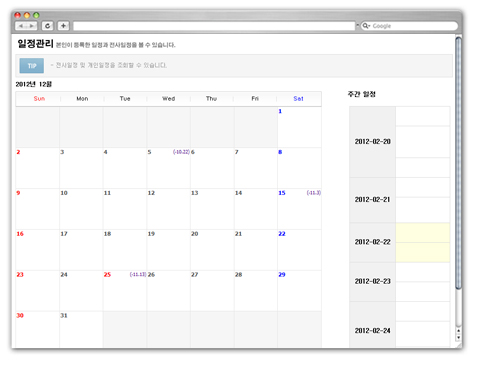Click the vertical page scrollbar thumb
This screenshot has height=373, width=485.
coord(459,163)
